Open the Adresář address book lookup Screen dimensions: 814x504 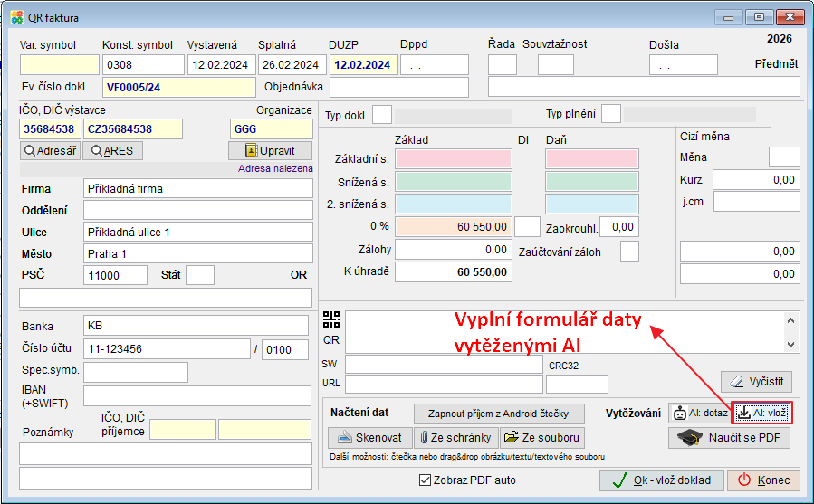pyautogui.click(x=50, y=151)
